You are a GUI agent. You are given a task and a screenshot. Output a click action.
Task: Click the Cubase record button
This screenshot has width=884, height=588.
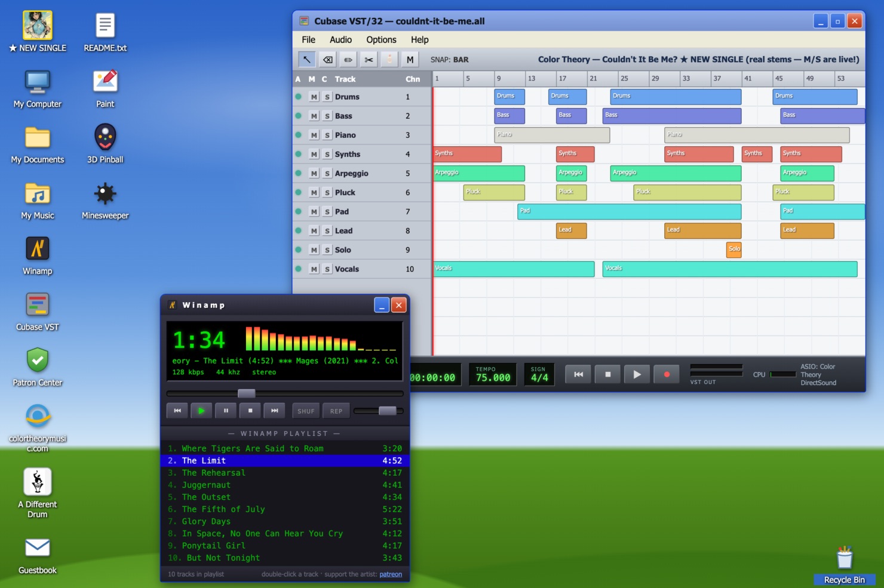click(667, 374)
